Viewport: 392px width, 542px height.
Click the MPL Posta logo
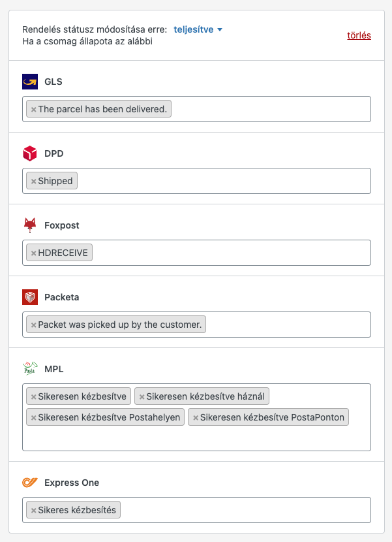click(30, 368)
